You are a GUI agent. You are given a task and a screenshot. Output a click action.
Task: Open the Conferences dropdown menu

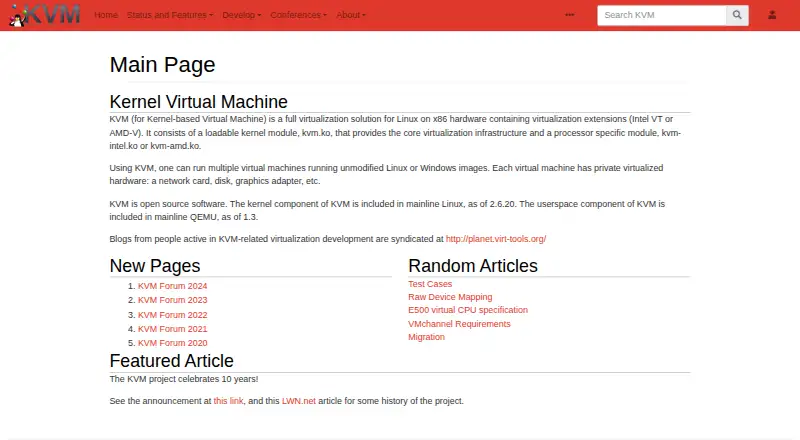[x=298, y=15]
